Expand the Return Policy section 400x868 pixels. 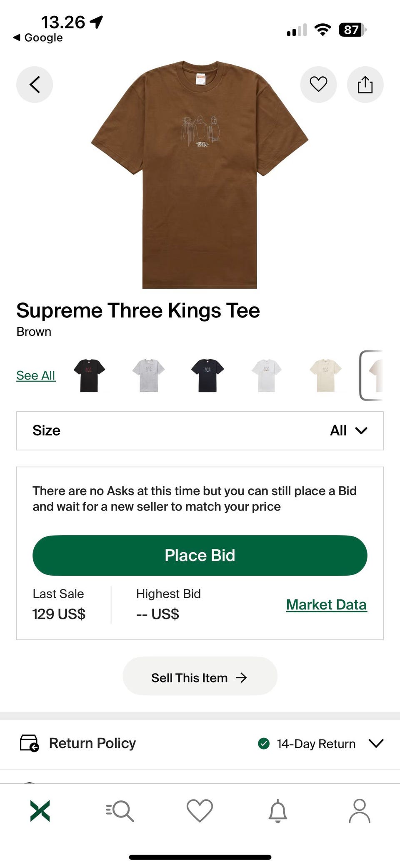[x=376, y=743]
